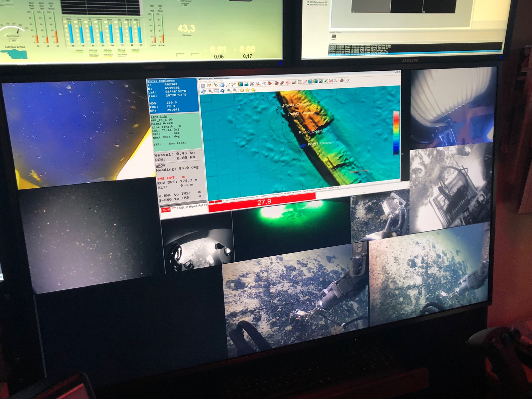The height and width of the screenshot is (399, 532).
Task: Click the red 27.9 alarm bar
Action: pos(262,203)
